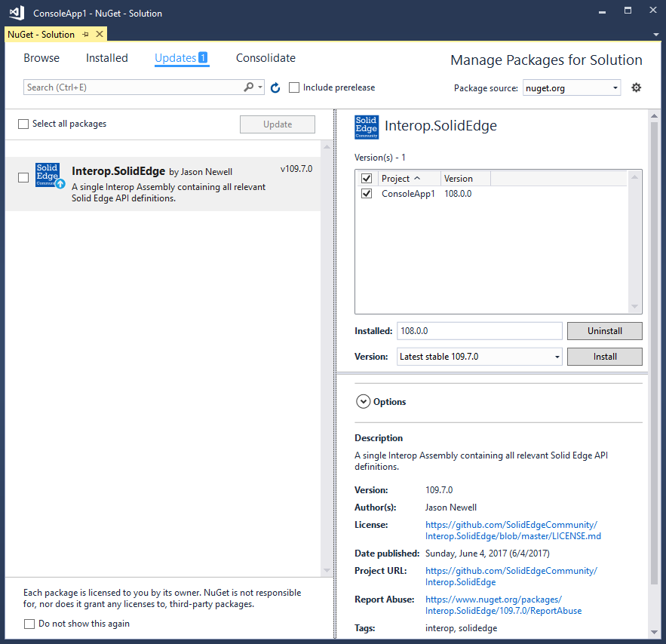Expand the Options section

[x=363, y=402]
